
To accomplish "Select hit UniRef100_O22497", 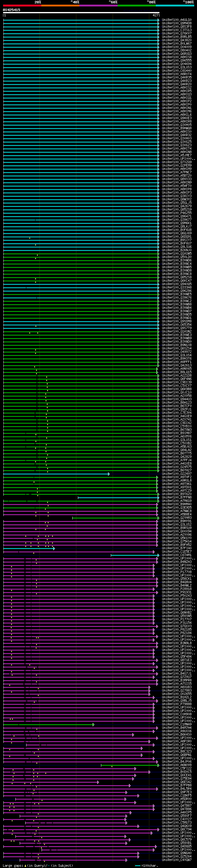I will click(x=177, y=474).
